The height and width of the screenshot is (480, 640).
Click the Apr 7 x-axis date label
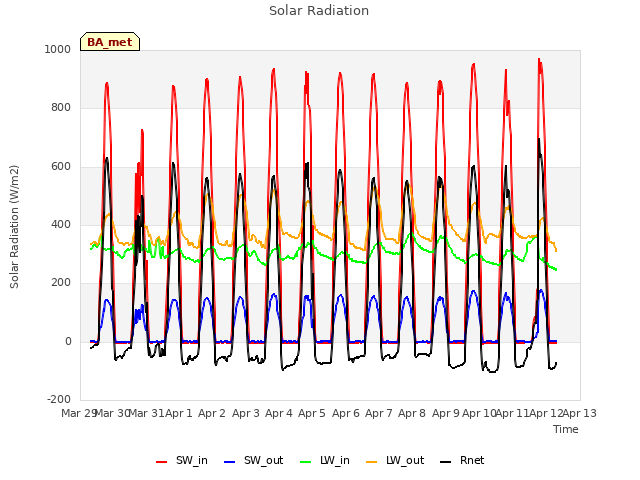click(x=379, y=413)
